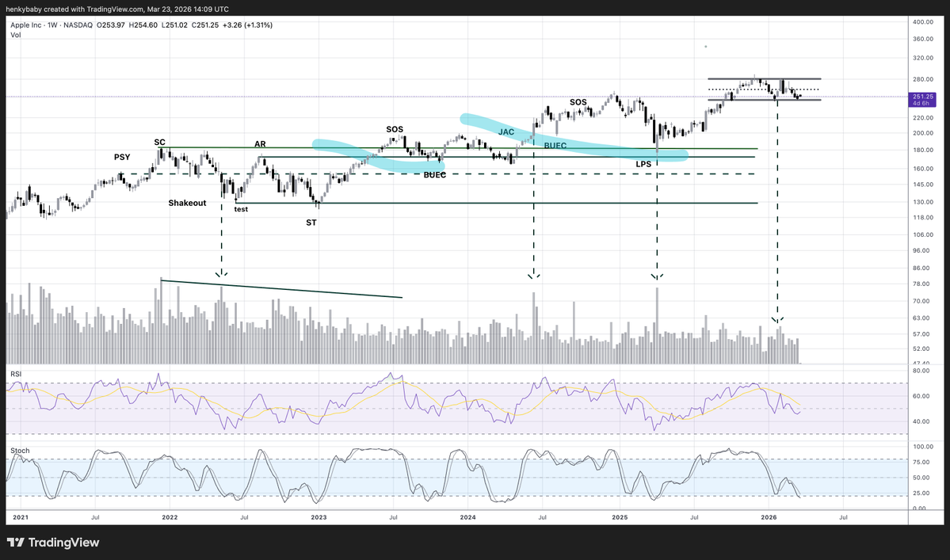
Task: Click the 70.00 price axis label
Action: pyautogui.click(x=921, y=302)
